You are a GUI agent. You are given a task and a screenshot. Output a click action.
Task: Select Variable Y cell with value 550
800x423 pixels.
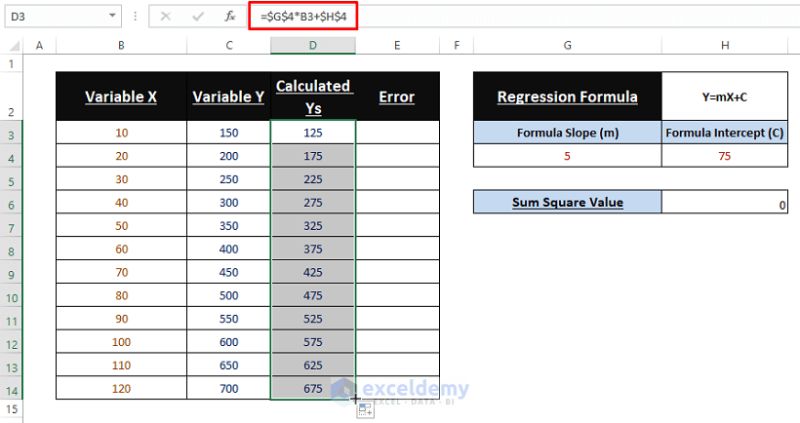tap(229, 318)
